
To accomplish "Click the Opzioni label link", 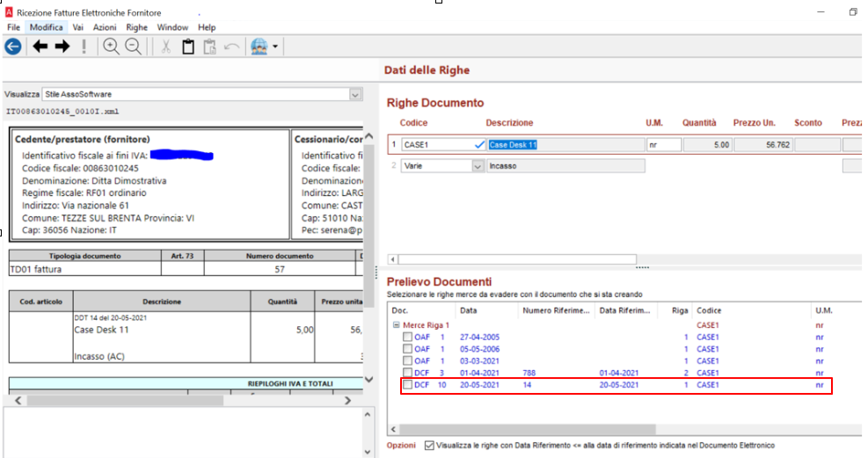I will [x=401, y=446].
